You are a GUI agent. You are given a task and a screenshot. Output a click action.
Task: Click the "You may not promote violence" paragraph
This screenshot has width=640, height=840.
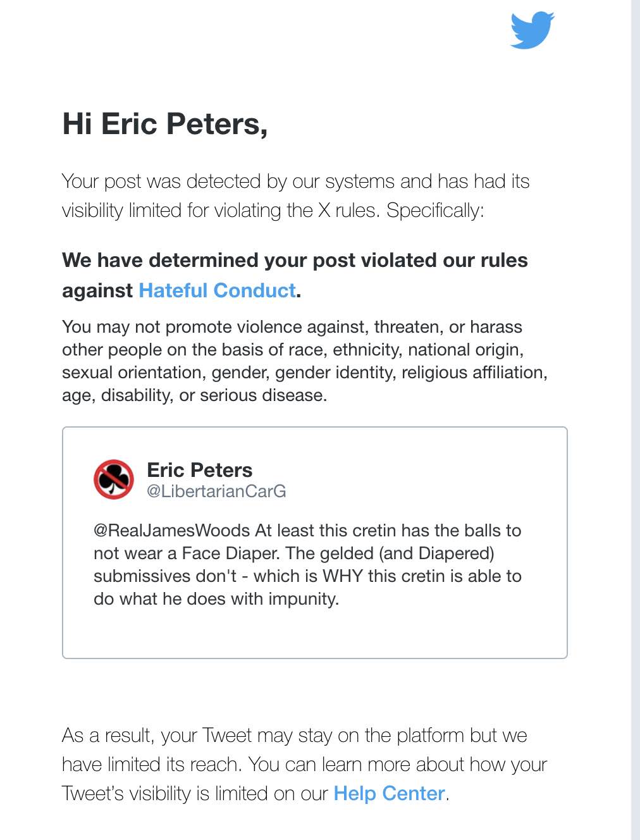304,361
